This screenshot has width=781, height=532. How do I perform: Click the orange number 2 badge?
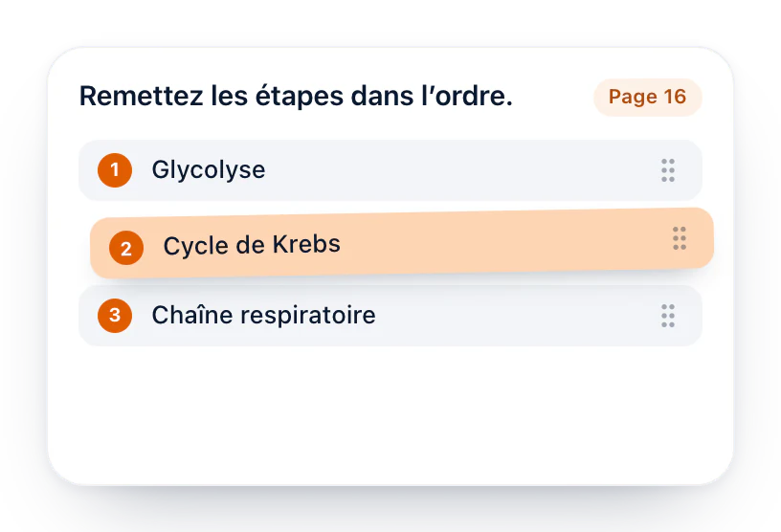(x=126, y=248)
